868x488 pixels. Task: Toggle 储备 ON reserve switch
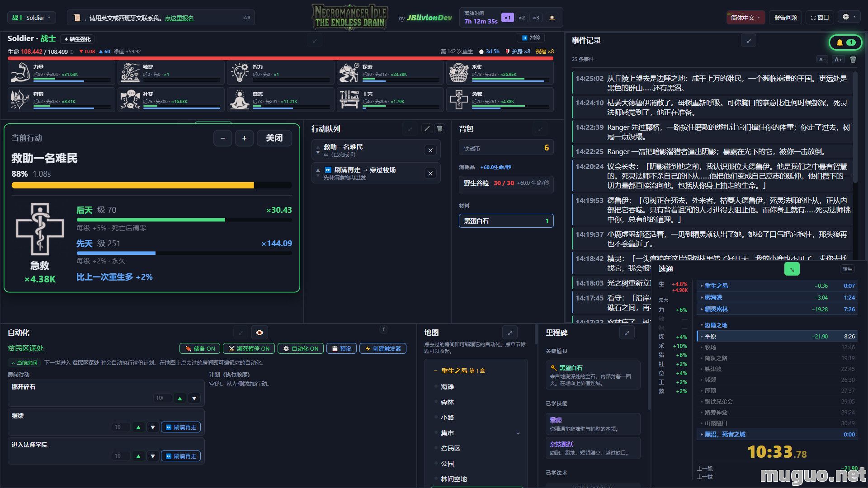click(x=200, y=349)
